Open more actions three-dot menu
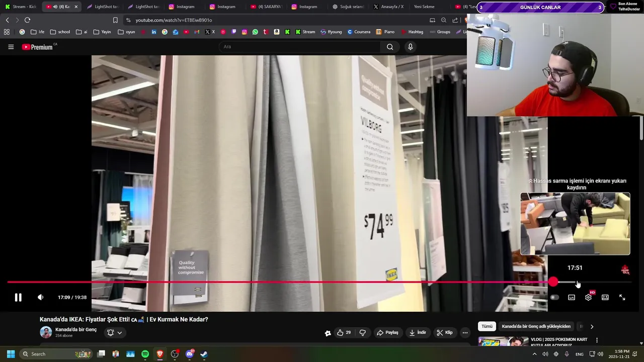Image resolution: width=644 pixels, height=362 pixels. click(465, 332)
